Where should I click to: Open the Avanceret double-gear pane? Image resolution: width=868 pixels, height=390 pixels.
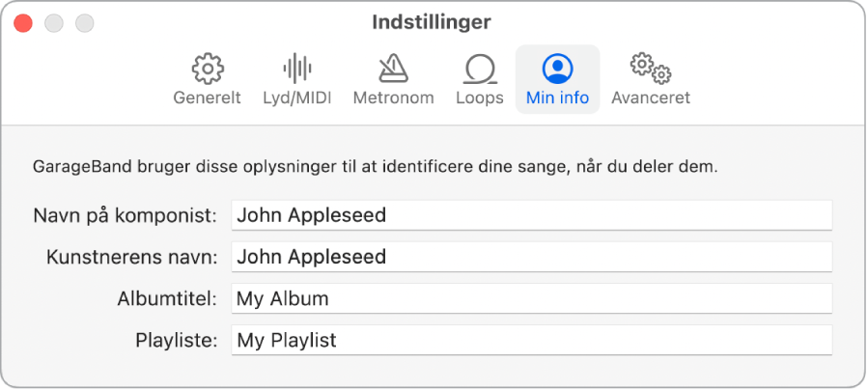click(x=651, y=79)
